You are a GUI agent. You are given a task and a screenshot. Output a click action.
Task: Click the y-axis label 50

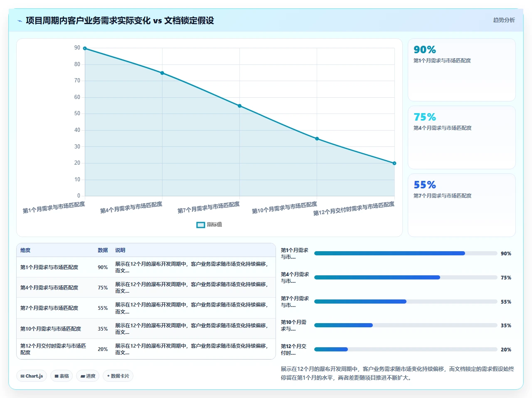(77, 114)
